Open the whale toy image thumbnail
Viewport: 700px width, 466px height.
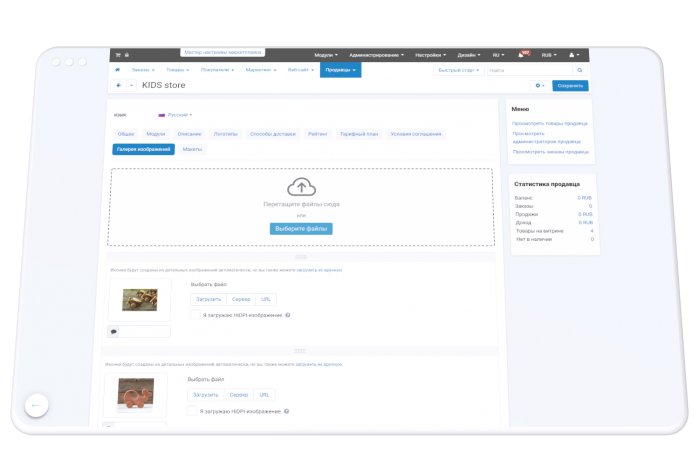(x=136, y=393)
